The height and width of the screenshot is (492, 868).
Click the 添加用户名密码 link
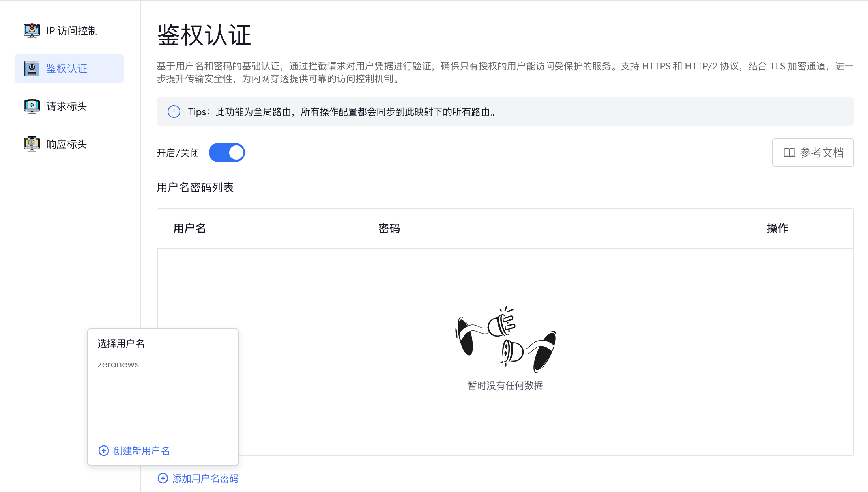205,478
